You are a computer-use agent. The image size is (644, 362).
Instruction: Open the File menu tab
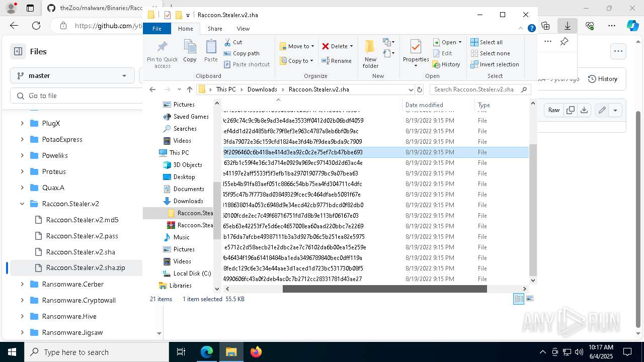click(157, 29)
